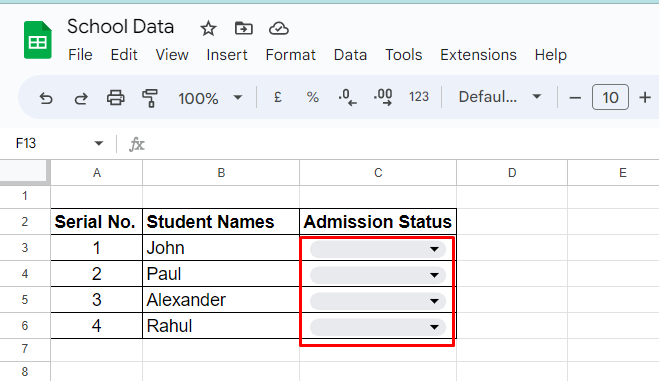Click the decrease decimal places icon

pyautogui.click(x=347, y=97)
